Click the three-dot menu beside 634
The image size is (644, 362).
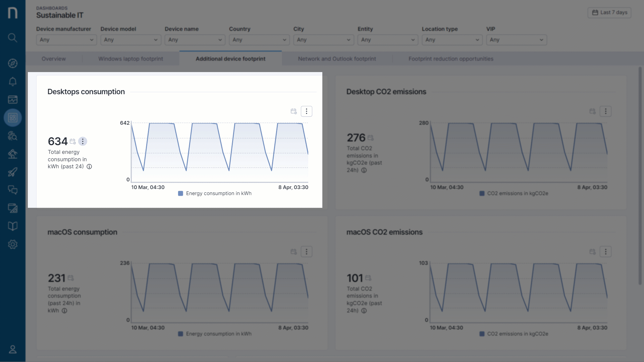(83, 141)
